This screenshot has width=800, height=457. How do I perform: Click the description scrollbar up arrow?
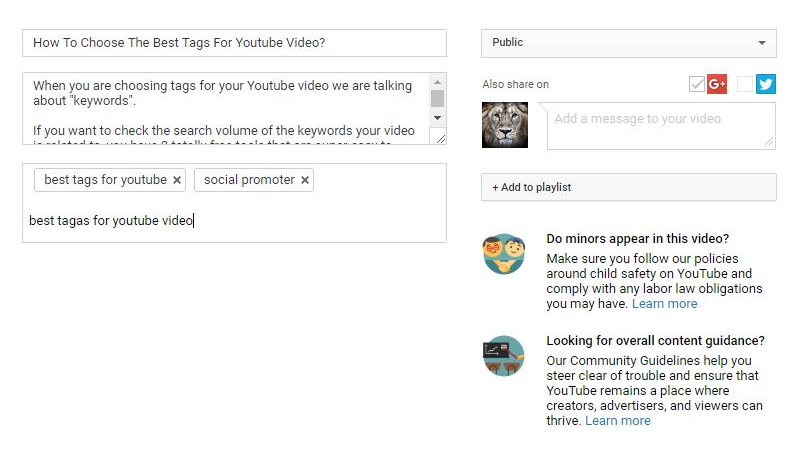click(437, 82)
